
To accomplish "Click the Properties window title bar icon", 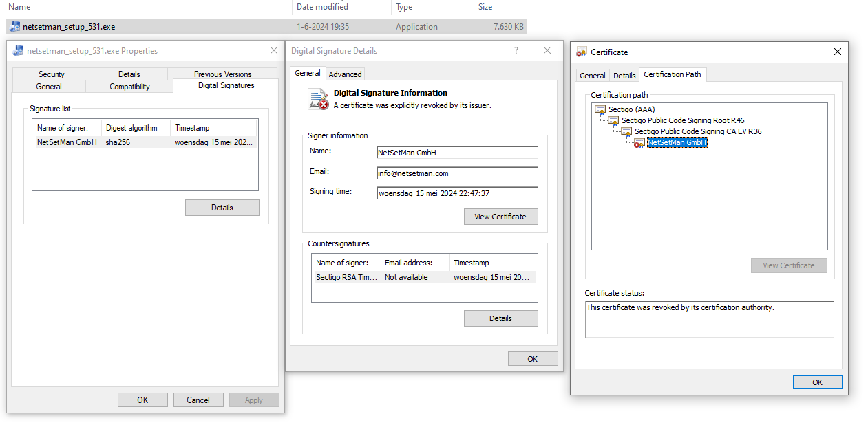I will point(19,50).
